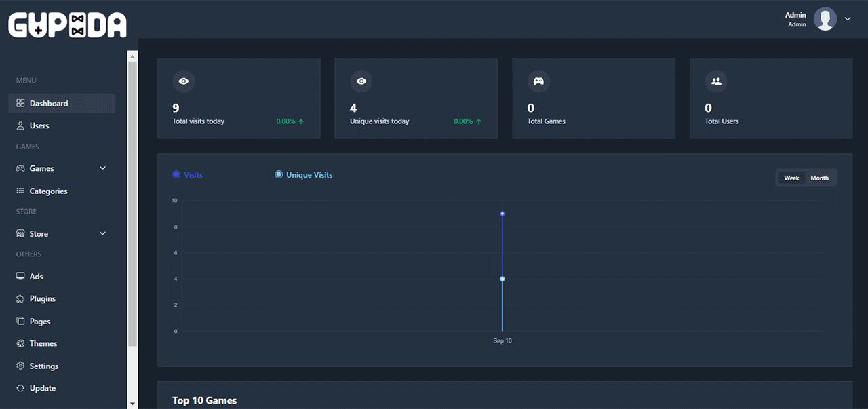Click the Categories list icon in sidebar
The height and width of the screenshot is (409, 868).
20,191
